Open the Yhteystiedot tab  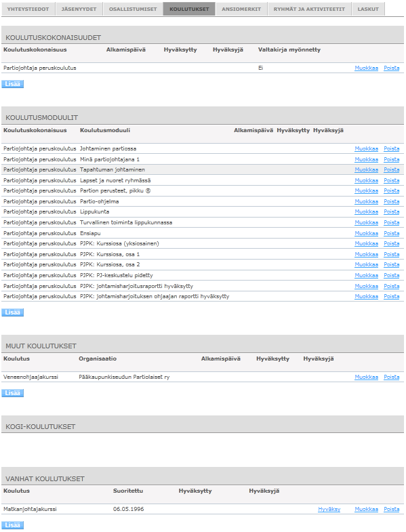(x=28, y=9)
